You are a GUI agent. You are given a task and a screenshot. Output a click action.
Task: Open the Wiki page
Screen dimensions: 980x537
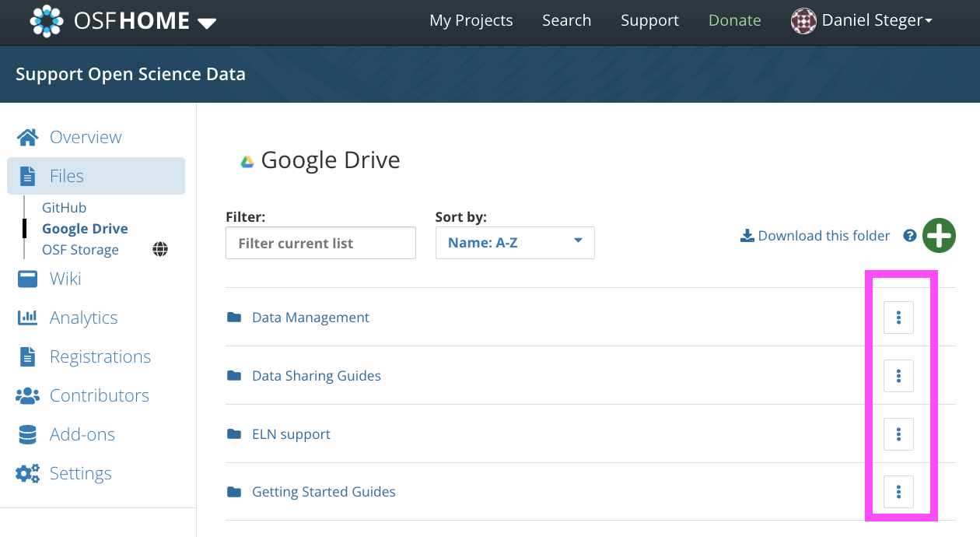pyautogui.click(x=65, y=279)
